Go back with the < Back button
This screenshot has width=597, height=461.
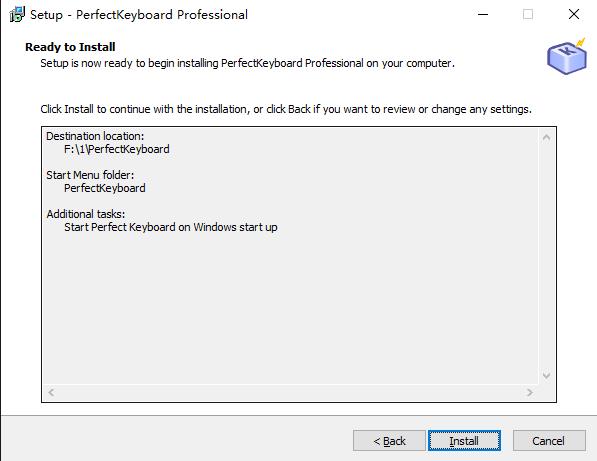pyautogui.click(x=389, y=441)
